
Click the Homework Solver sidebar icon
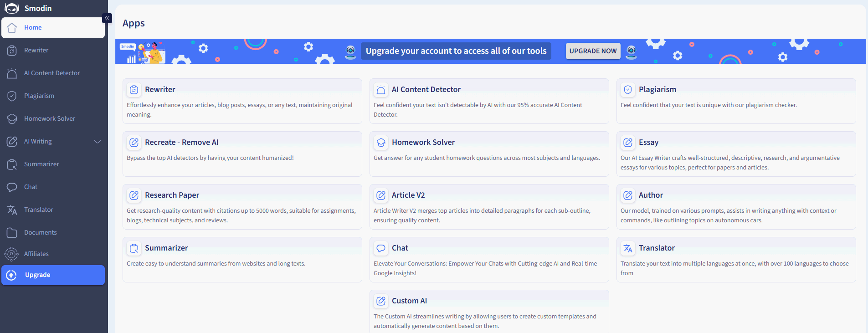[12, 119]
